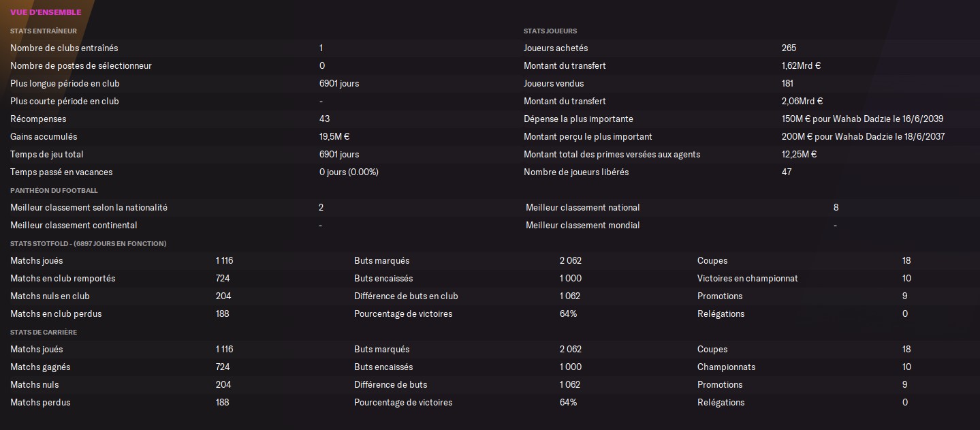Select the Récompenses row showing 43
The image size is (980, 430).
[259, 119]
